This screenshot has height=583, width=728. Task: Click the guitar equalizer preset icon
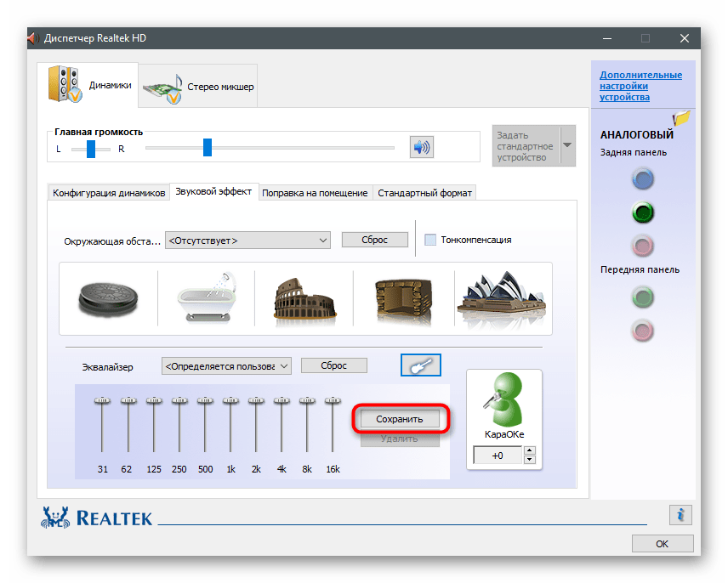point(420,365)
